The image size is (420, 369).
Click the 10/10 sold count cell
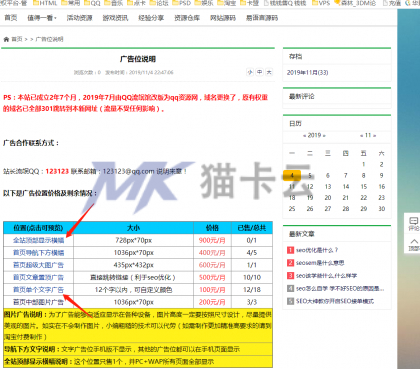pos(252,277)
